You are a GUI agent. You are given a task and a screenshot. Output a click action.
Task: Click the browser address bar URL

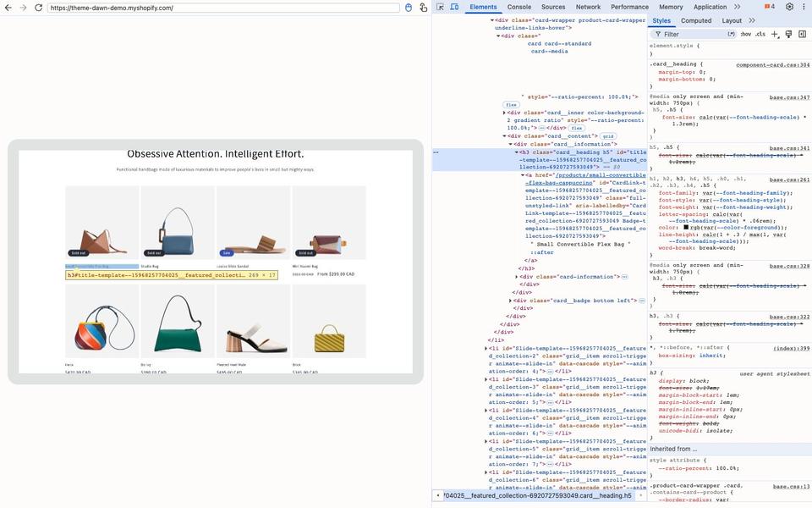tap(223, 8)
